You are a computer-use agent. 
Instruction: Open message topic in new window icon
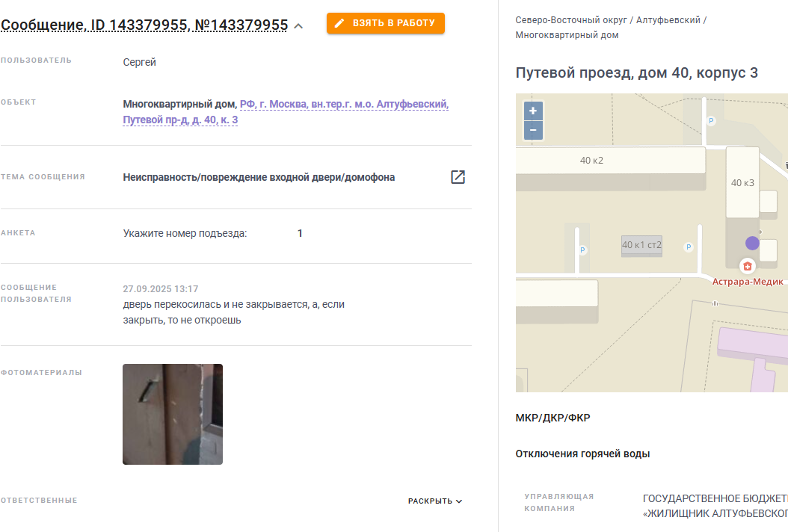click(x=458, y=177)
